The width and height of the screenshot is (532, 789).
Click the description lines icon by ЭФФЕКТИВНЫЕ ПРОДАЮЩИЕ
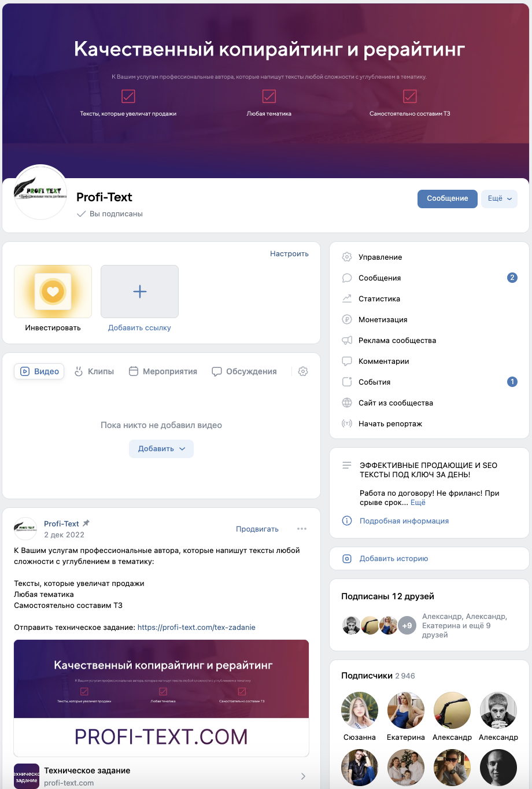(x=347, y=465)
